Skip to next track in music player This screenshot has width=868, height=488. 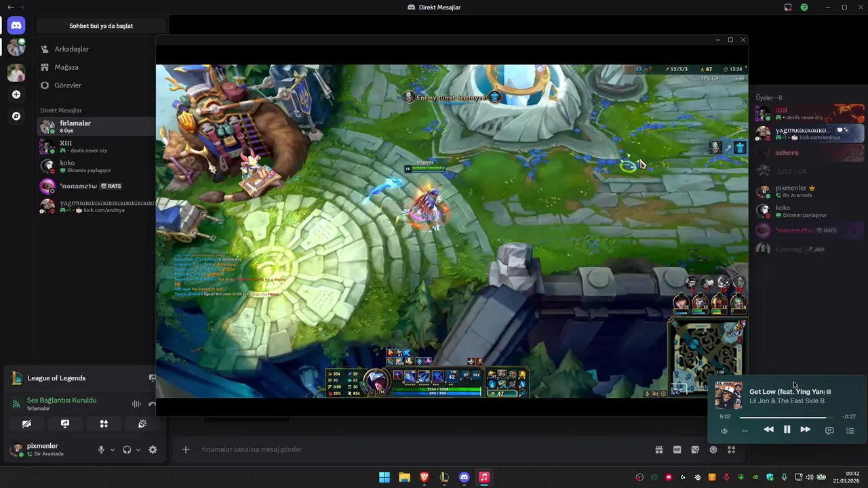click(x=805, y=429)
